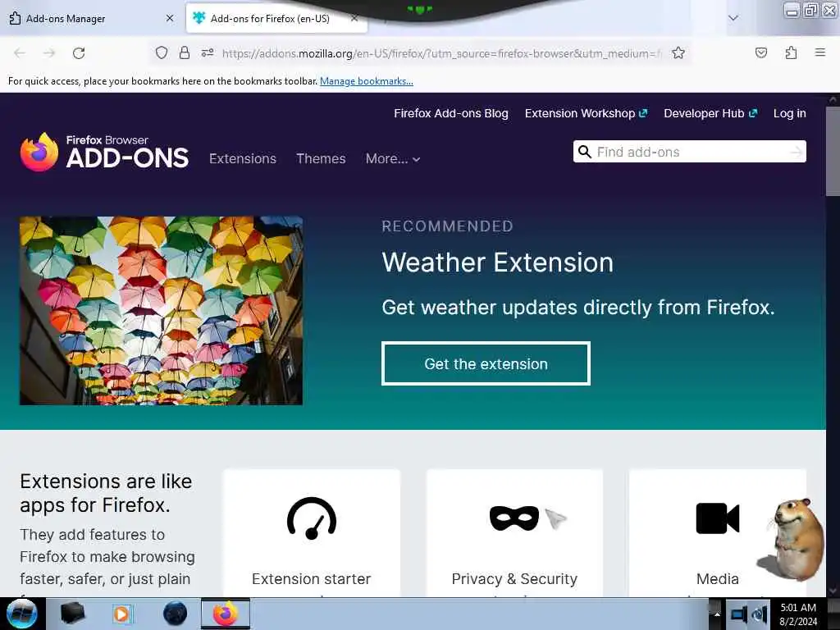Viewport: 840px width, 630px height.
Task: Open the Media category card
Action: click(717, 533)
